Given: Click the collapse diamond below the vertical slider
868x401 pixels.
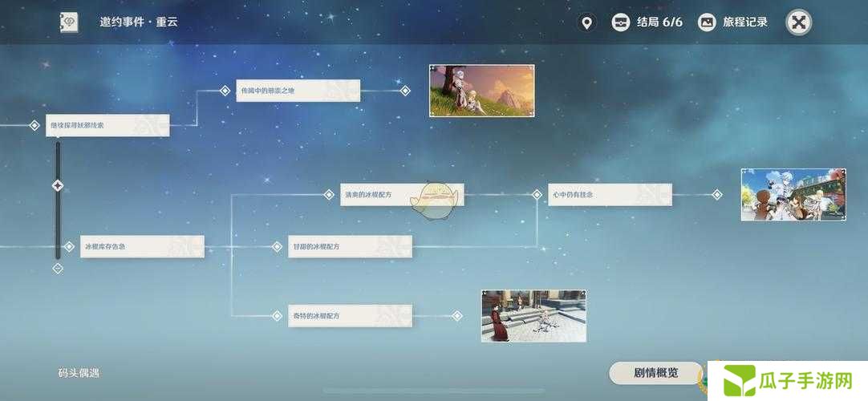Looking at the screenshot, I should pos(58,268).
